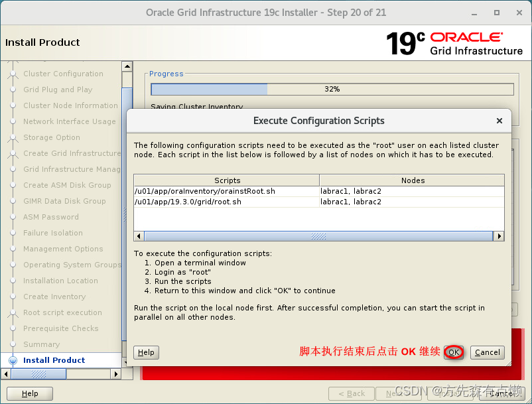
Task: Select Operating System Groups step
Action: (x=72, y=265)
